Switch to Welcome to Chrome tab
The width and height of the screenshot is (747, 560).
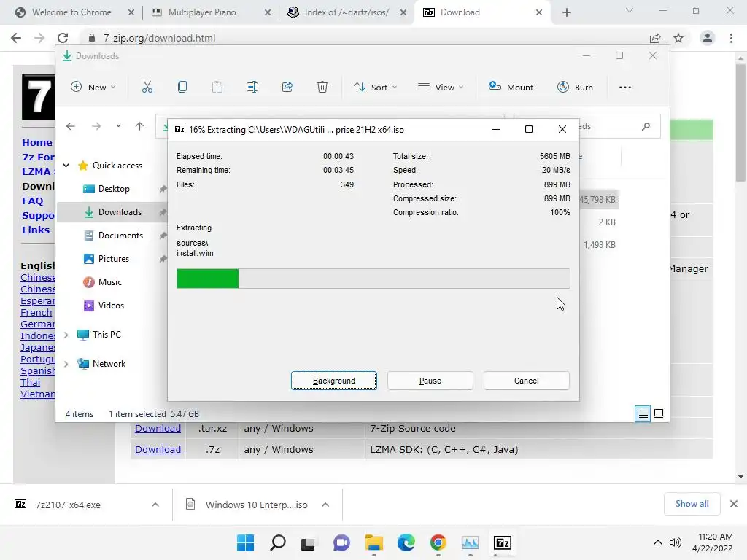[x=71, y=12]
